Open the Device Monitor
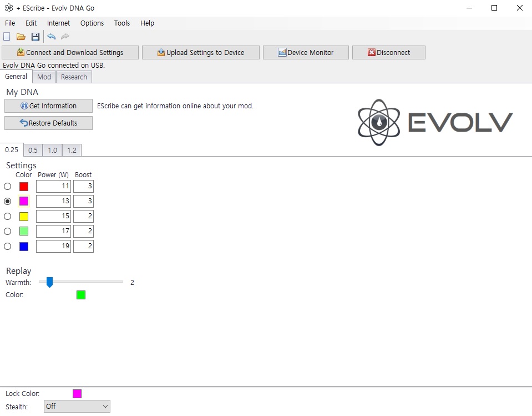The width and height of the screenshot is (532, 416). point(306,53)
